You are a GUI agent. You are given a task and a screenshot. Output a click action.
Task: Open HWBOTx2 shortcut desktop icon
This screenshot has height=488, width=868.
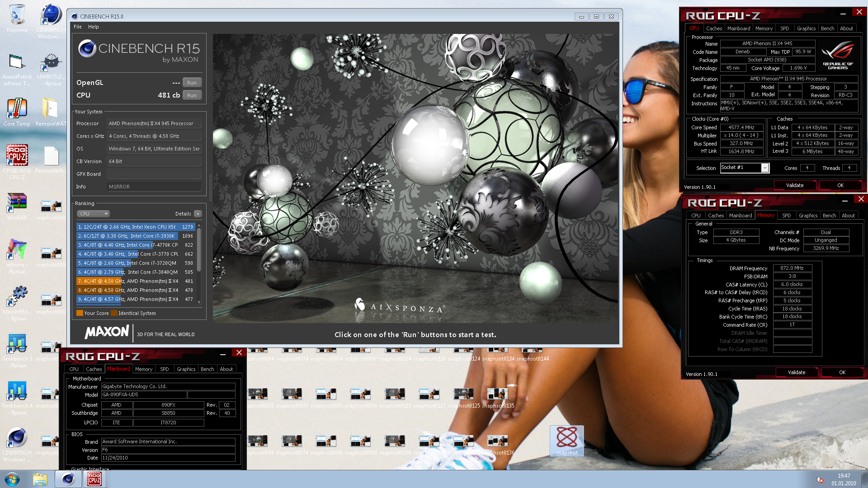pos(51,70)
